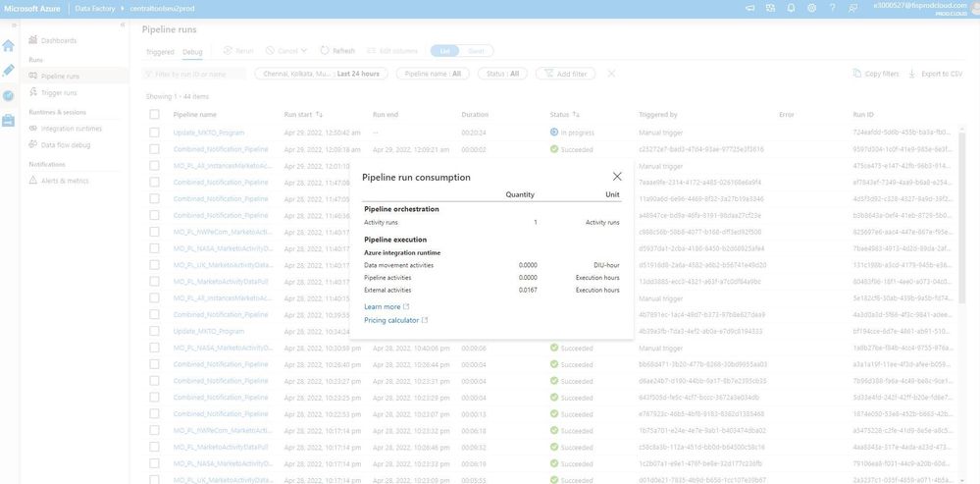Close the Pipeline run consumption dialog
Viewport: 980px width, 484px height.
617,177
